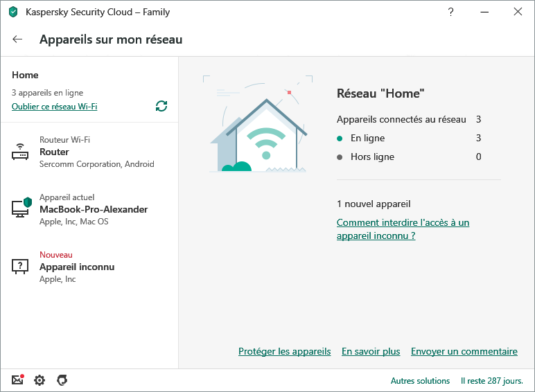Click 3 appareils en ligne text

pyautogui.click(x=47, y=93)
